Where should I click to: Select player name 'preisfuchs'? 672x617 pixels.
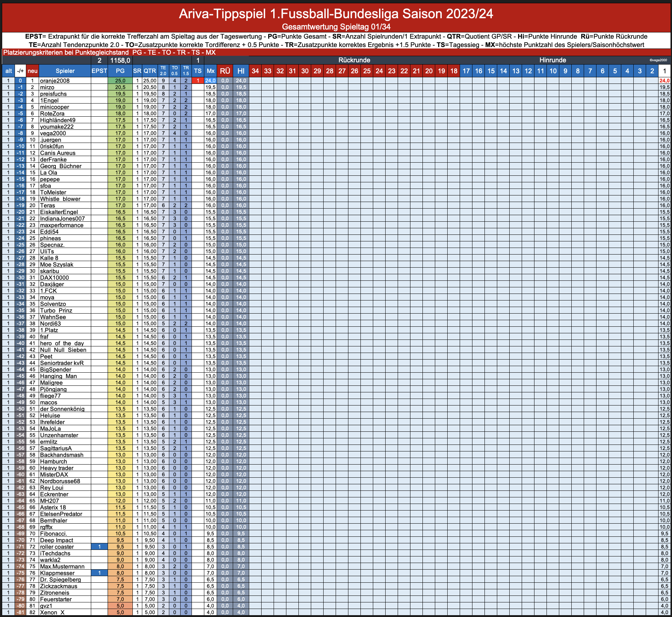(x=53, y=94)
